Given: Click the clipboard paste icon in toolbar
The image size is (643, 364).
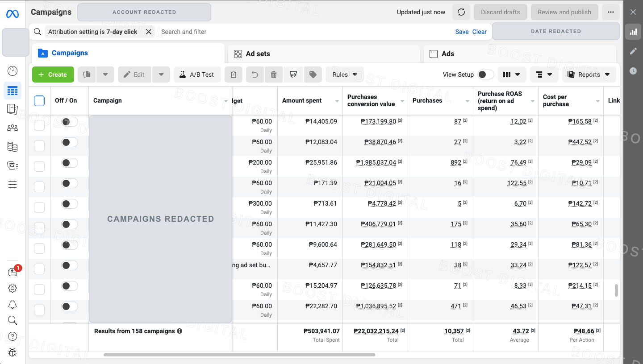Looking at the screenshot, I should click(234, 74).
